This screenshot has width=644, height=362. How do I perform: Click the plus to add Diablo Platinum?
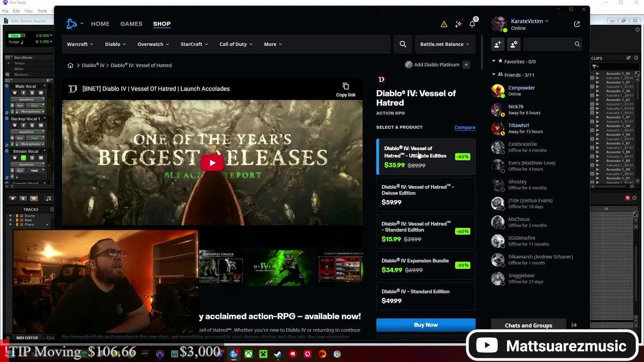(x=466, y=65)
